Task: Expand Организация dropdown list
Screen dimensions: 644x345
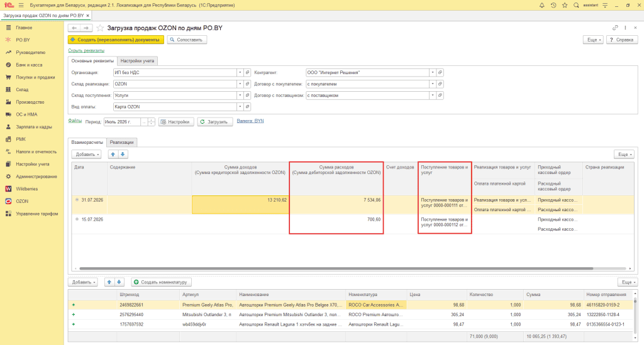Action: point(240,73)
